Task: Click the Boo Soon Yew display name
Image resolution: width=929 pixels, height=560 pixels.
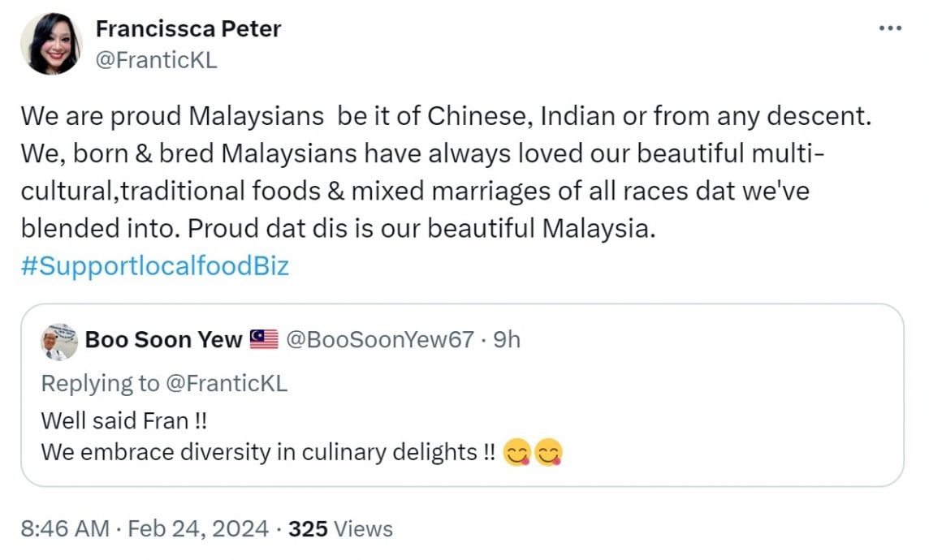Action: (x=162, y=340)
